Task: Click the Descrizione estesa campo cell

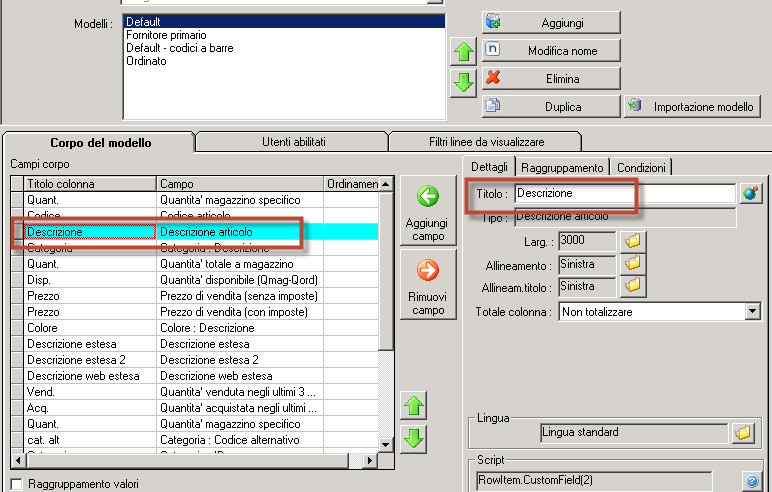Action: (240, 344)
